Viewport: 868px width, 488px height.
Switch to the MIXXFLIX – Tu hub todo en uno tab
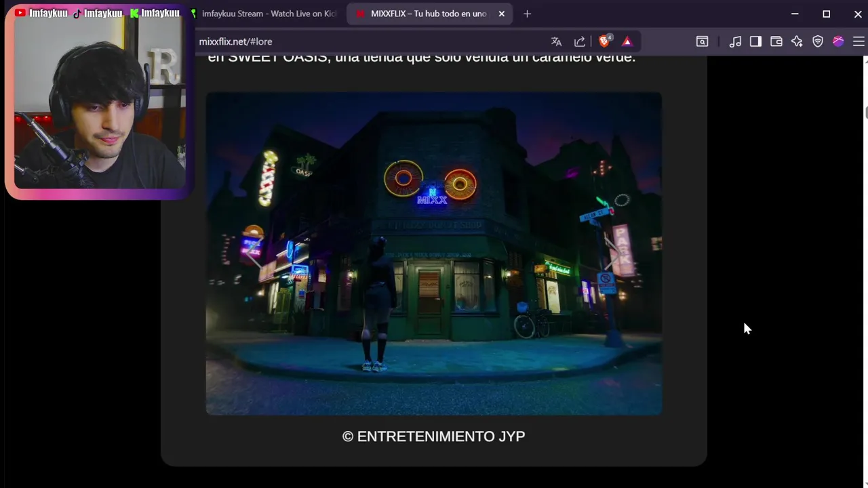(x=429, y=14)
